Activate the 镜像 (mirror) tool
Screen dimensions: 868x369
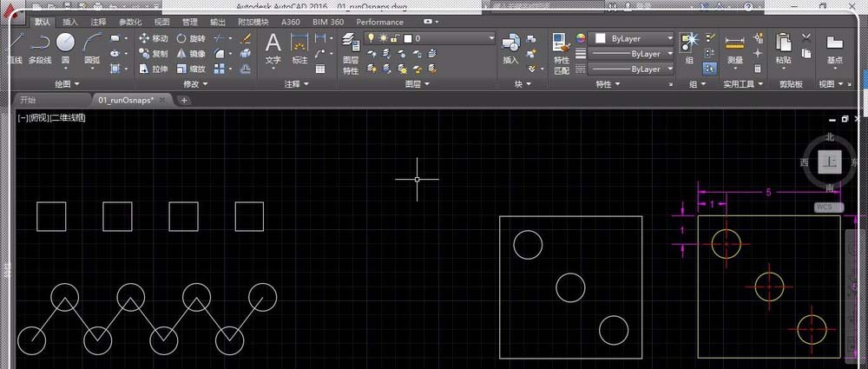point(190,54)
